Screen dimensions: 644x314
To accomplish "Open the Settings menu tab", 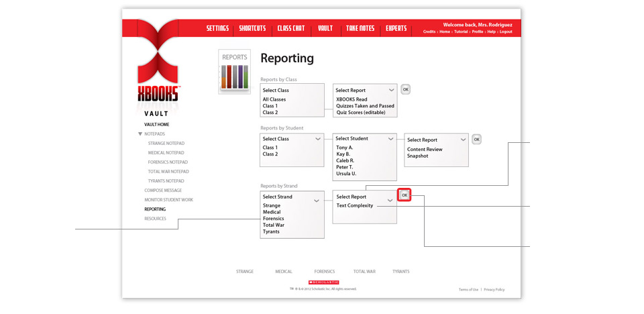I will coord(217,28).
